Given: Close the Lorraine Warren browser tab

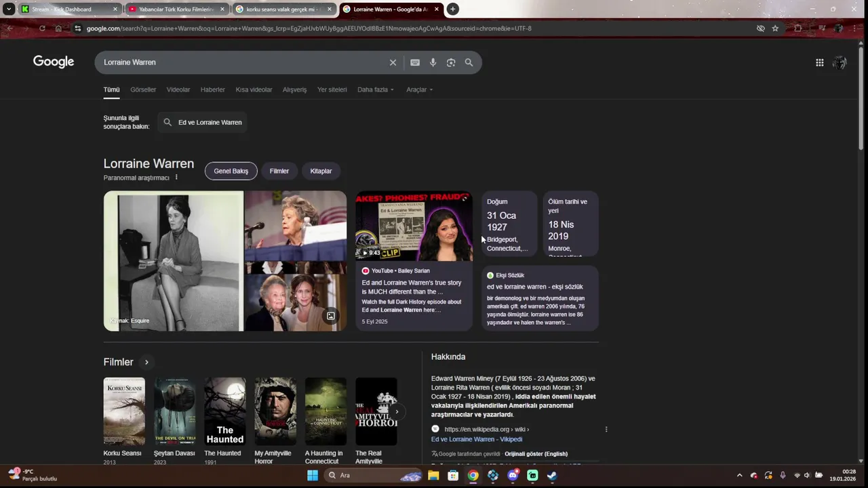Looking at the screenshot, I should [437, 9].
